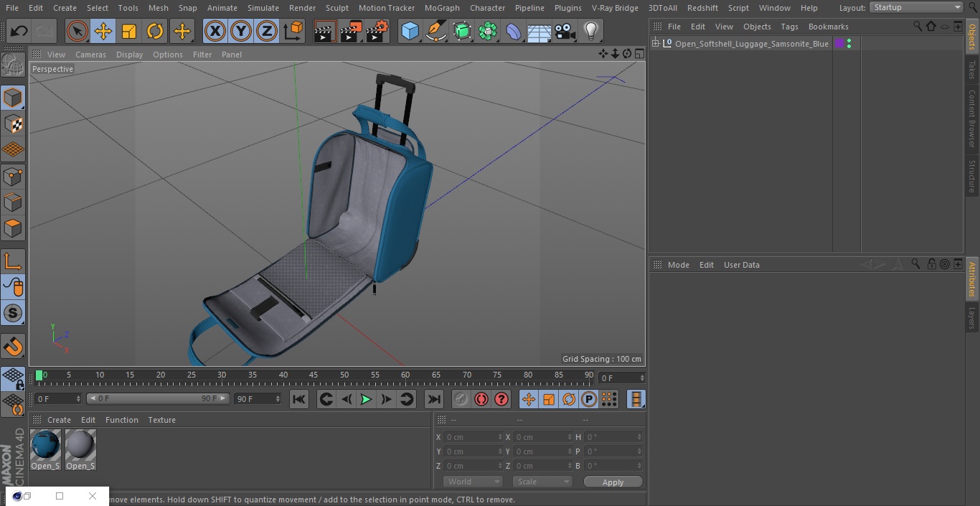Switch to Points mode
This screenshot has height=506, width=980.
pyautogui.click(x=13, y=176)
